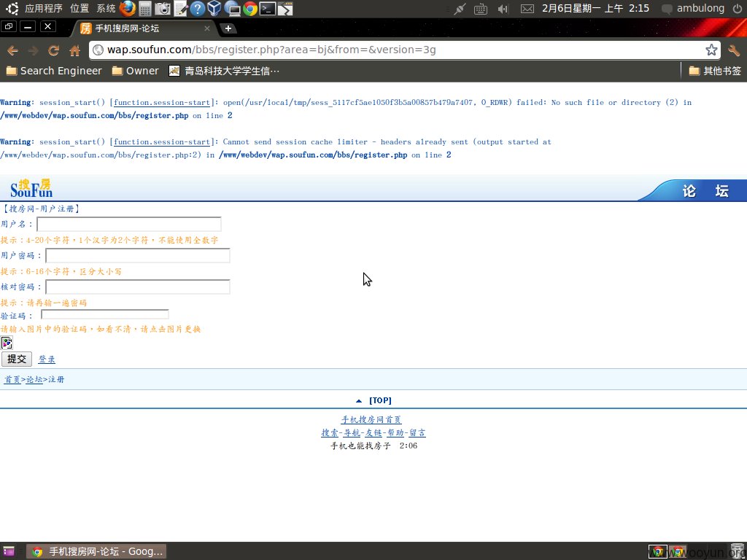
Task: Open the screenshot camera launcher
Action: tap(163, 9)
